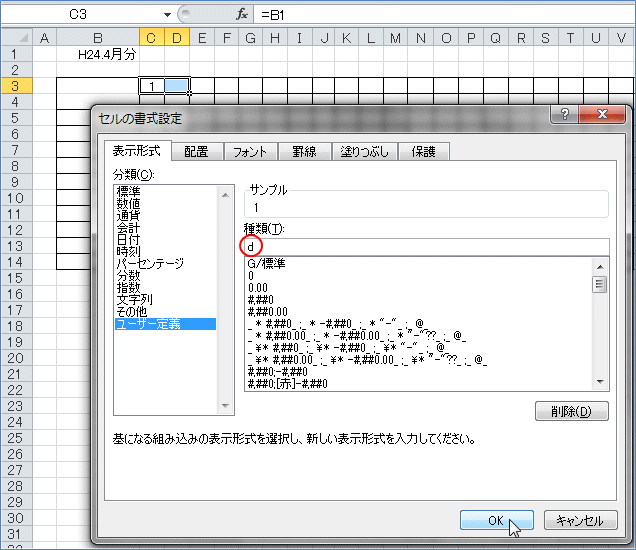Select 通貨 in the category list
The image size is (636, 550).
(x=128, y=214)
